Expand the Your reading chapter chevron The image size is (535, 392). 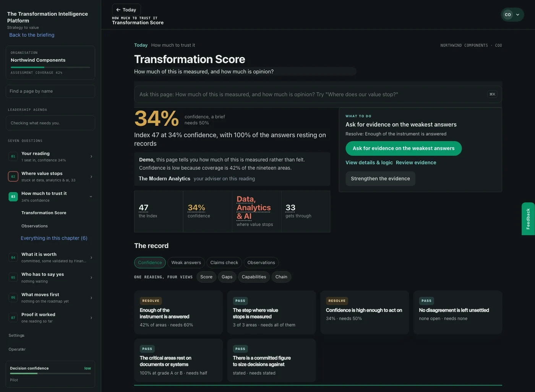tap(91, 156)
